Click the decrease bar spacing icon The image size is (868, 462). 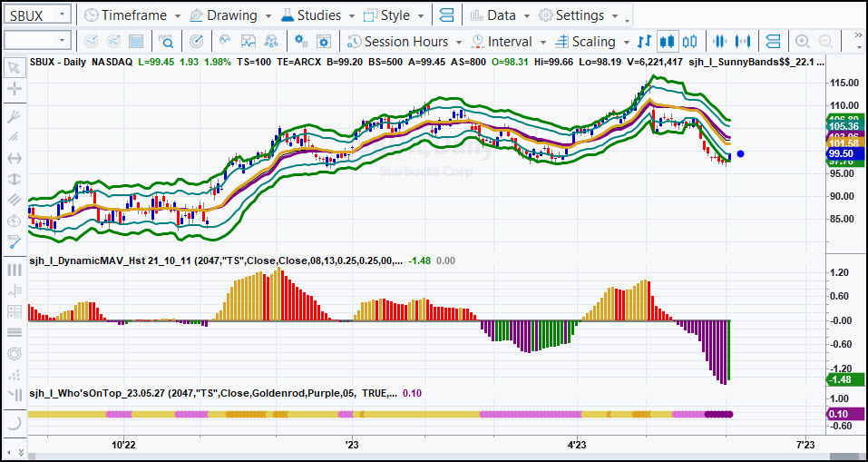(719, 42)
